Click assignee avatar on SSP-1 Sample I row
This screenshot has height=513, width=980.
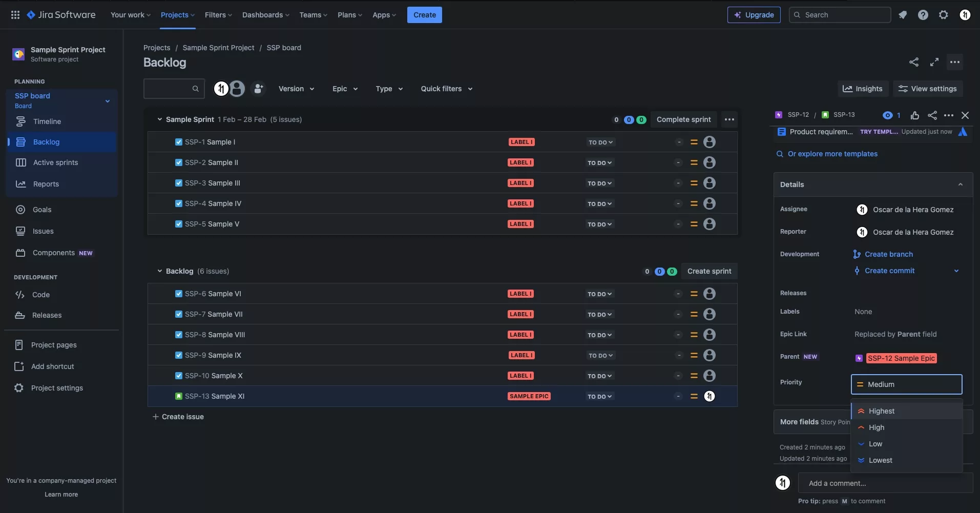point(710,142)
